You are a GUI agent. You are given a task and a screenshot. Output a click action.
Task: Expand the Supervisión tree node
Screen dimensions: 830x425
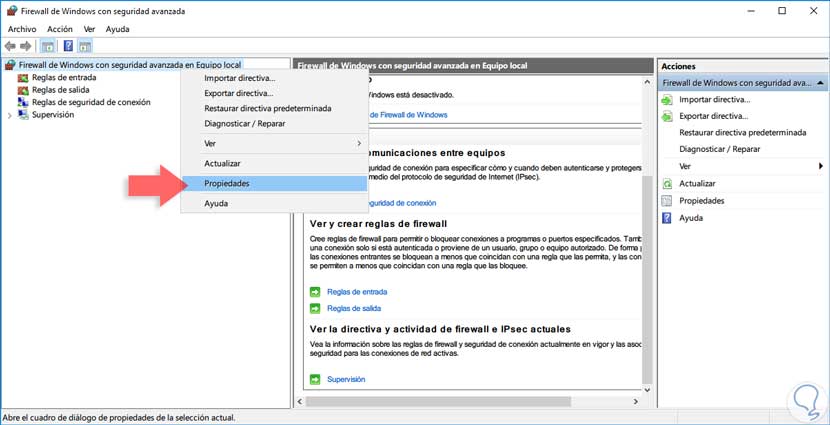point(10,115)
